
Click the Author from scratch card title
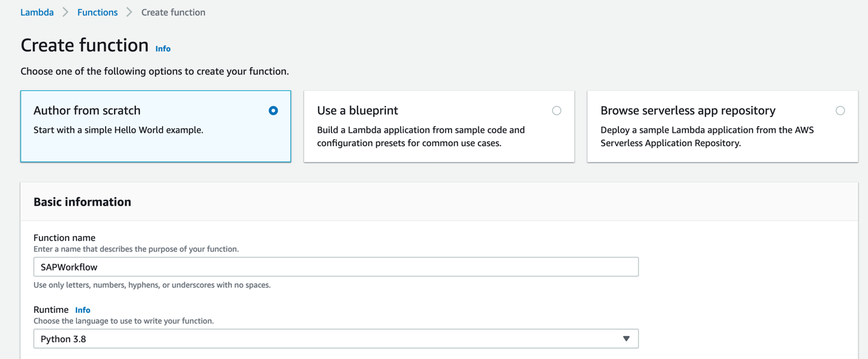87,110
